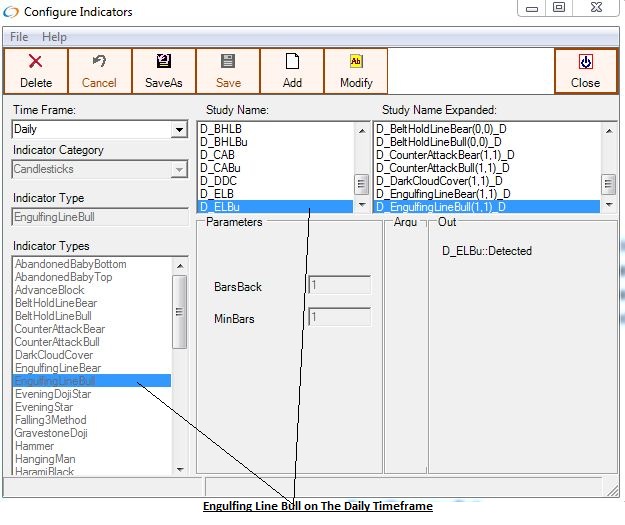Click the Delete toolbar icon
Image resolution: width=625 pixels, height=525 pixels.
(36, 62)
